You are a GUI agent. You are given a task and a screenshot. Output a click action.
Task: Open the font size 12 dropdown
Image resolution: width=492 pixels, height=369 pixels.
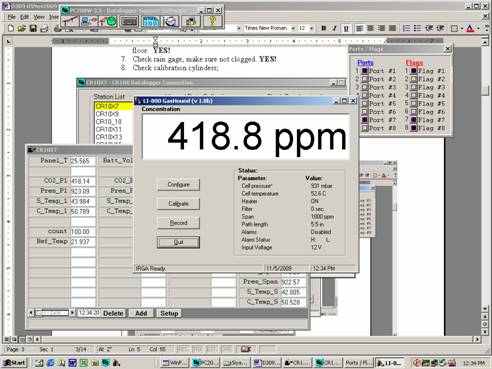tap(311, 29)
